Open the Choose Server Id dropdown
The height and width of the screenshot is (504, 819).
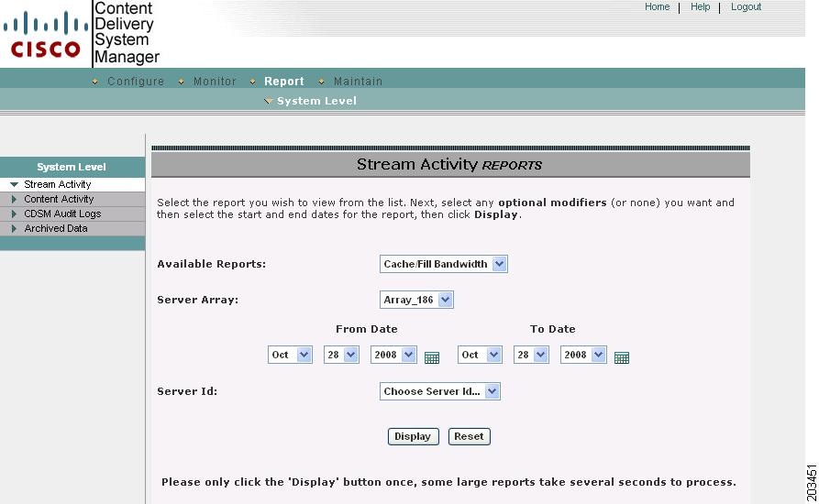click(x=440, y=391)
